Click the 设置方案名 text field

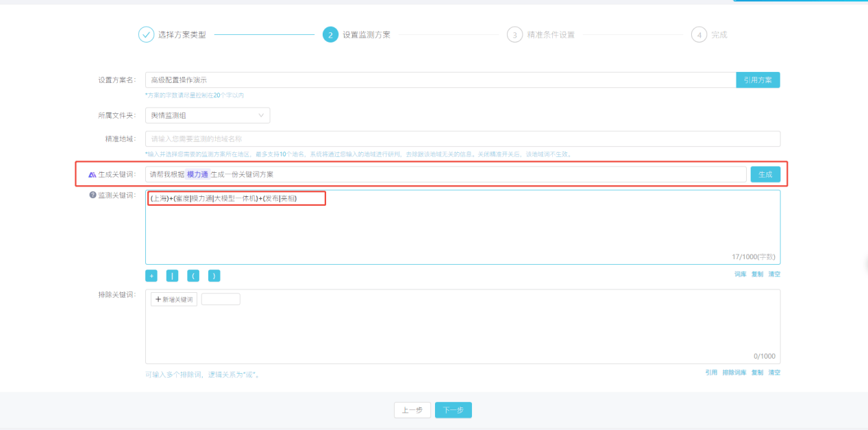click(440, 80)
